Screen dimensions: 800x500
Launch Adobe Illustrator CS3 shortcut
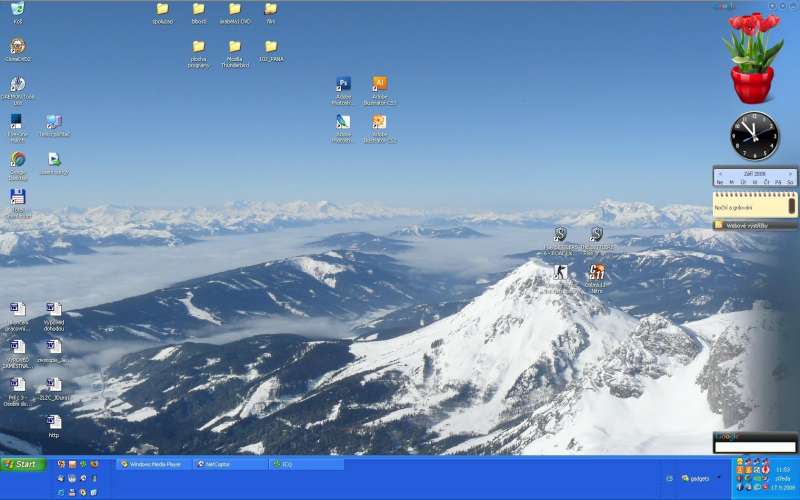(x=379, y=85)
